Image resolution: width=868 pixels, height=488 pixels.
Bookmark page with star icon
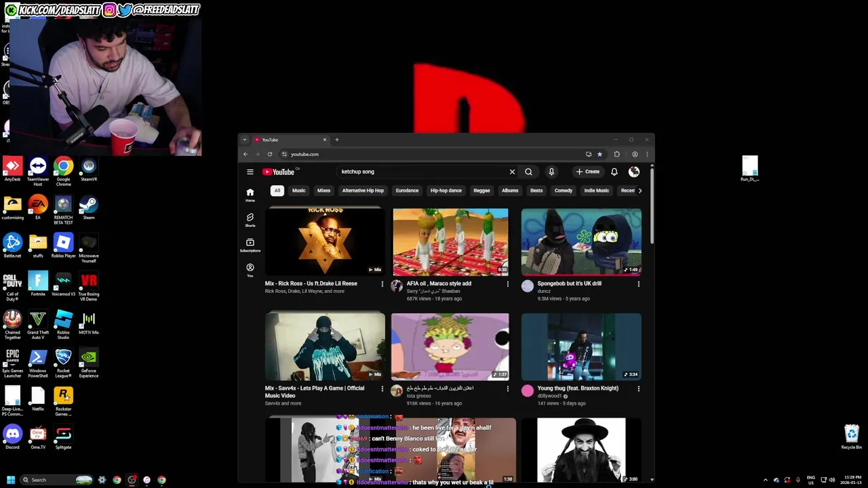[599, 155]
